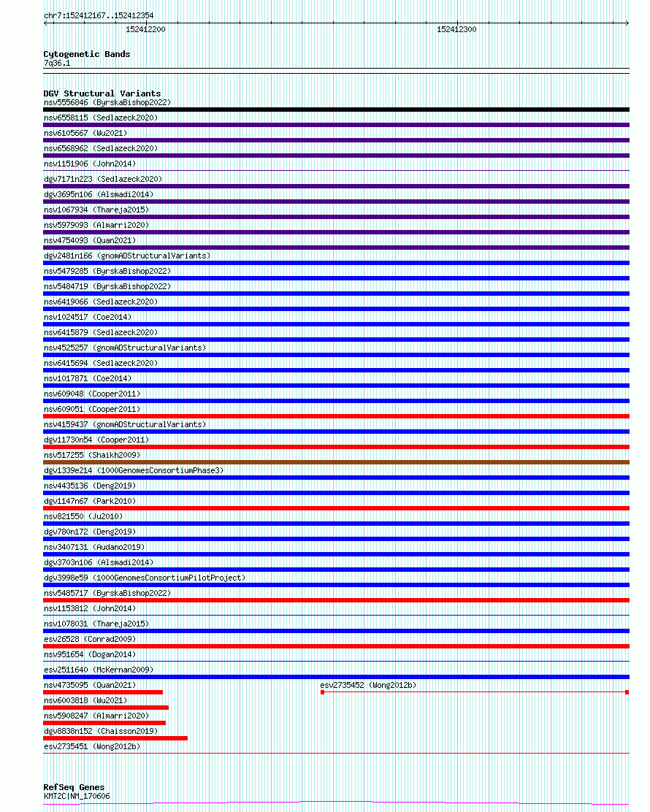Open nsv5485717 (ByrskaBishop2022) variant
Viewport: 650px width, 812px height.
107,594
